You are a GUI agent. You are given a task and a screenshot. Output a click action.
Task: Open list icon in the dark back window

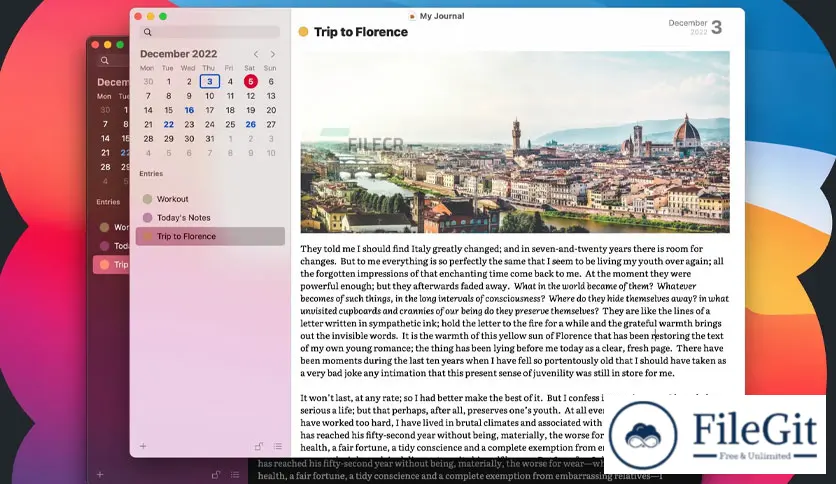[x=235, y=474]
